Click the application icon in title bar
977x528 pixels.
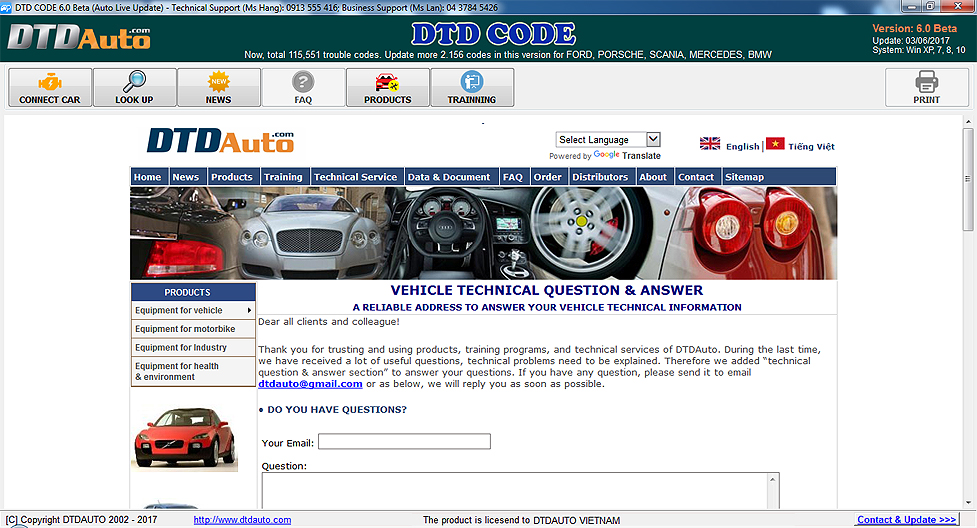6,7
